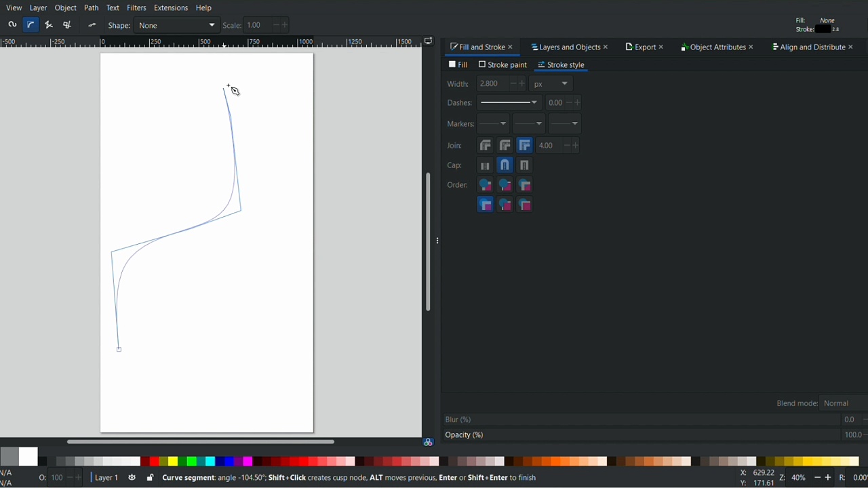Toggle Layer 1 visibility eye icon
The height and width of the screenshot is (488, 868).
(x=132, y=478)
